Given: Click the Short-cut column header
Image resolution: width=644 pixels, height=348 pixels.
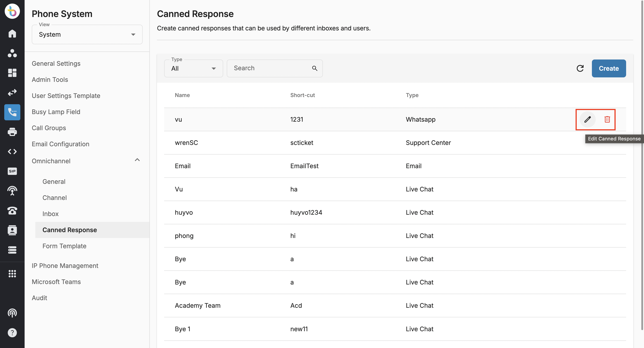Looking at the screenshot, I should click(x=302, y=95).
